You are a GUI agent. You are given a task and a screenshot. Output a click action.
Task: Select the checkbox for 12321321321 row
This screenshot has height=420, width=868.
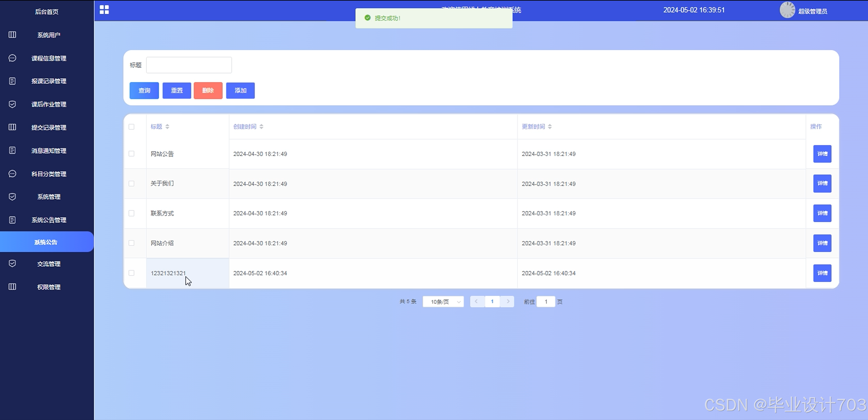pos(131,273)
